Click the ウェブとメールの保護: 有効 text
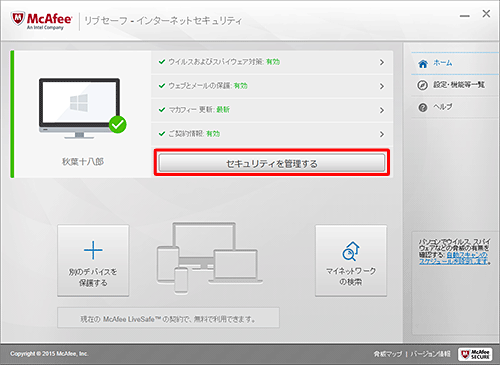500x365 pixels. 208,86
